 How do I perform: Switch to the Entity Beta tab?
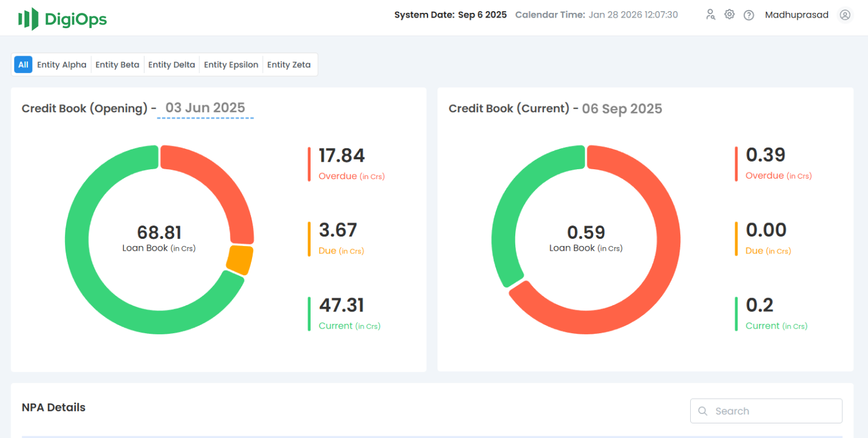(x=117, y=64)
